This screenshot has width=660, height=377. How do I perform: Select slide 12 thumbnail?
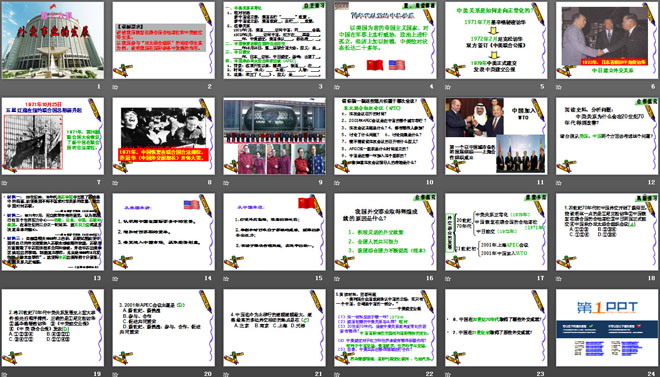coord(607,136)
